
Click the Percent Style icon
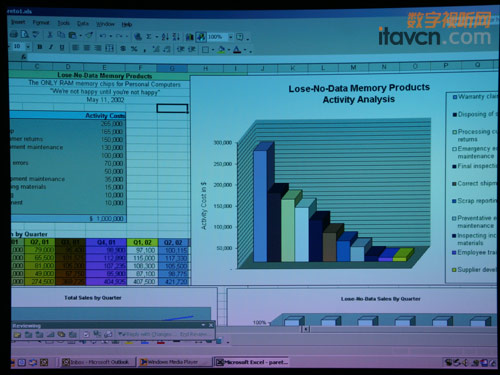point(134,49)
